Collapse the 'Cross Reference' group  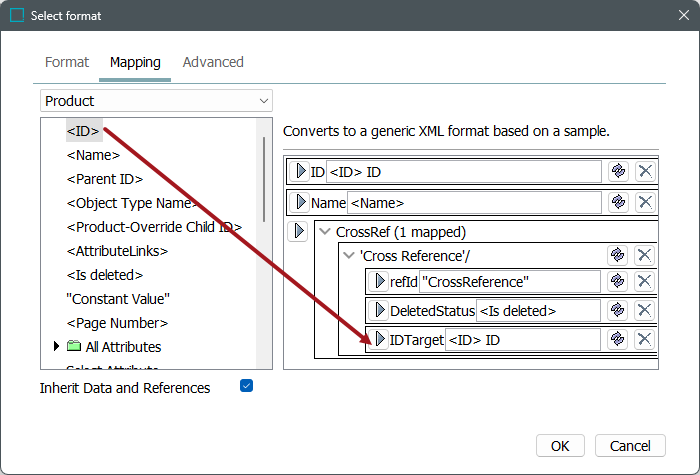(x=348, y=256)
